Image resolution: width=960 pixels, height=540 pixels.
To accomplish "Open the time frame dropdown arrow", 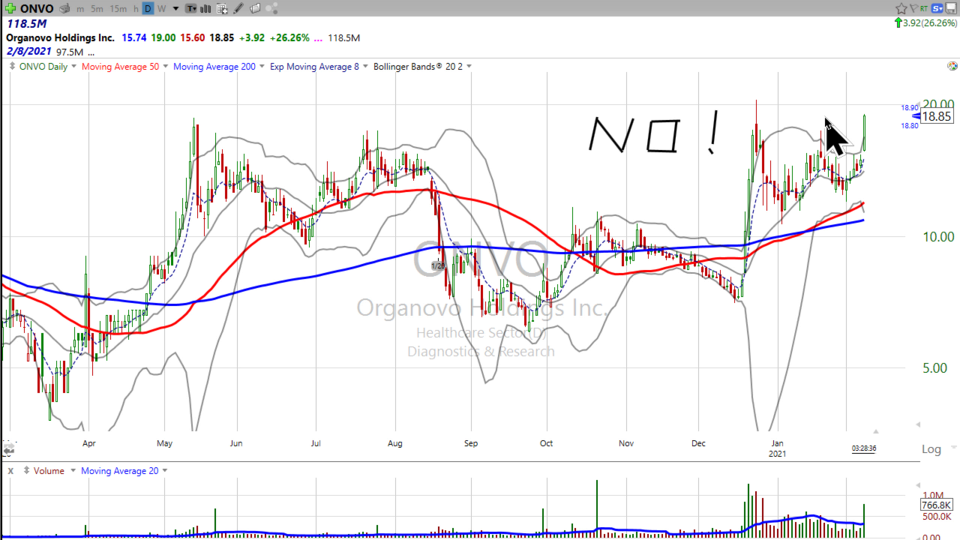I will 175,9.
